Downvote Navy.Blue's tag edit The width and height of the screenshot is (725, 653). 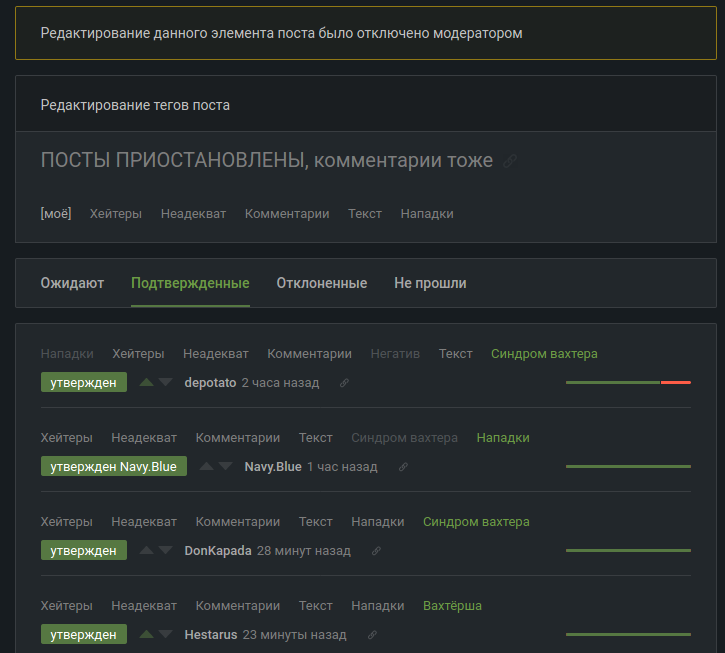(x=225, y=466)
